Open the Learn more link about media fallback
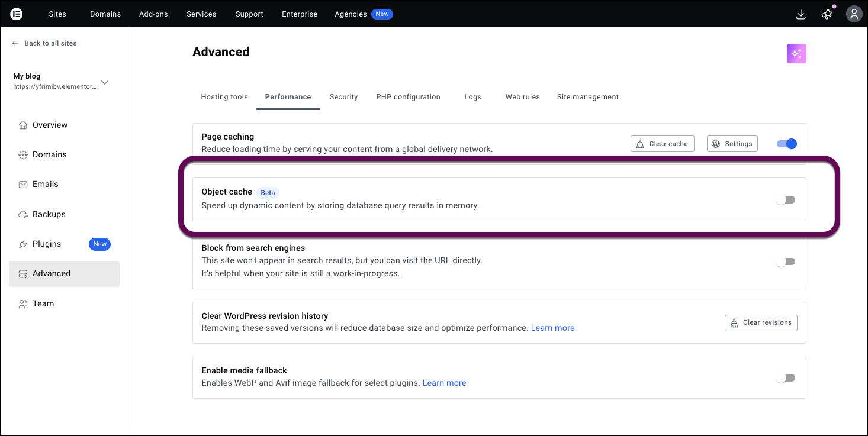The image size is (868, 436). pyautogui.click(x=444, y=383)
